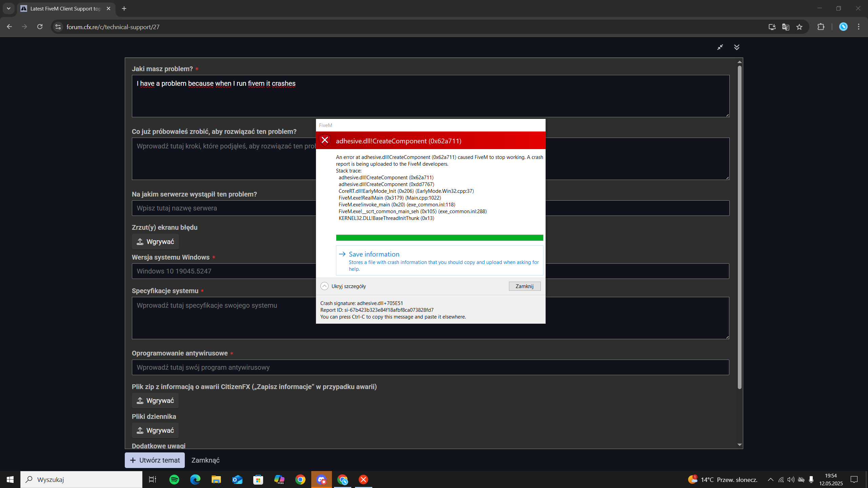Screen dimensions: 868x488
Task: Collapse details with Ukryj szczegóły
Action: (x=343, y=286)
